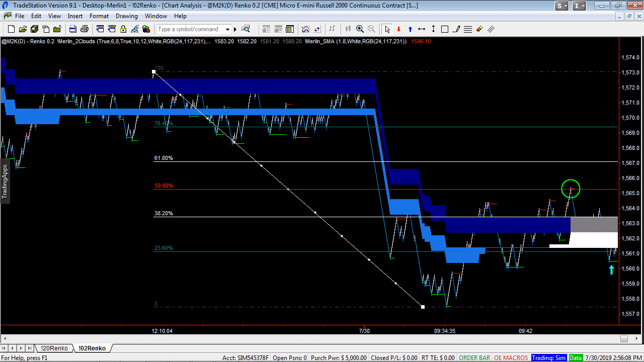
Task: Switch to the !20Renko workspace tab
Action: click(54, 348)
